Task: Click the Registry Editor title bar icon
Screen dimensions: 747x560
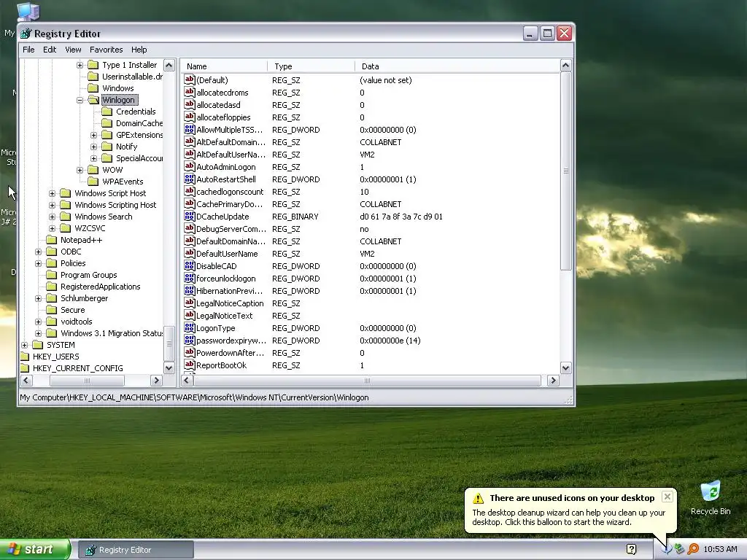Action: [x=26, y=34]
